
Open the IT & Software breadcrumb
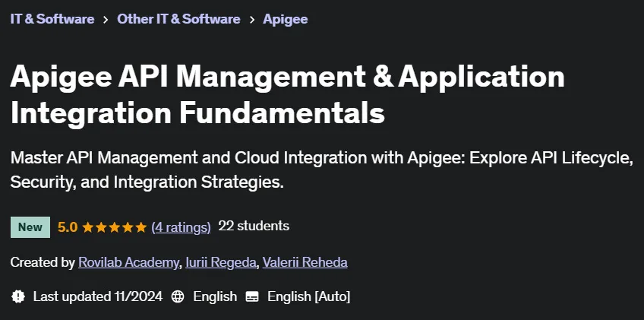point(52,19)
